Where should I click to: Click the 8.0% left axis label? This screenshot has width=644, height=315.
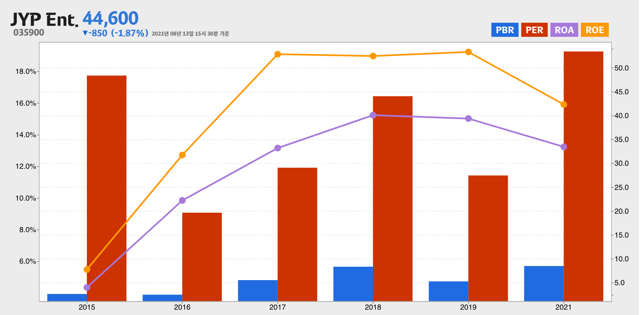click(28, 230)
